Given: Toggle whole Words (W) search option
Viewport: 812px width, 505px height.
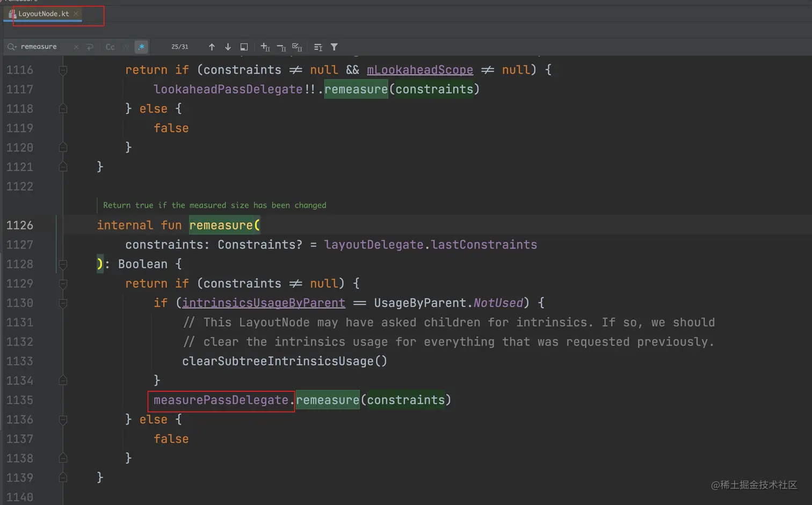Looking at the screenshot, I should [x=126, y=47].
